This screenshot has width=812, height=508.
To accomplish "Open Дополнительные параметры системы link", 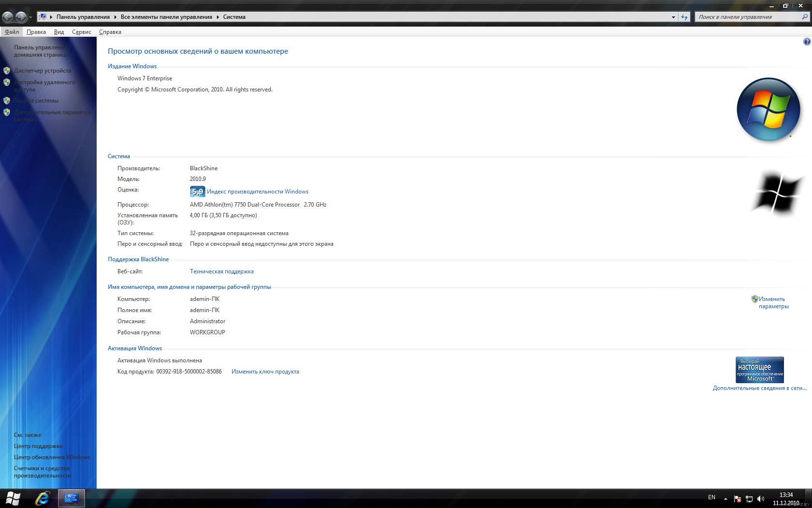I will (53, 116).
